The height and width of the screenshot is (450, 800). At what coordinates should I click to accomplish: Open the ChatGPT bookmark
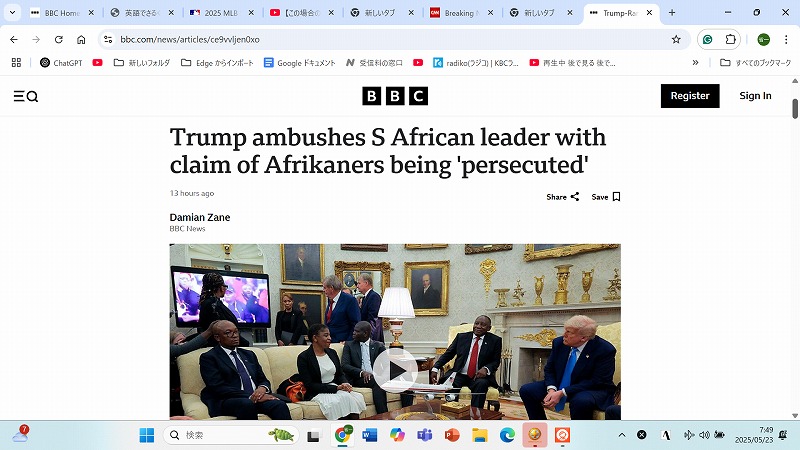[x=61, y=63]
